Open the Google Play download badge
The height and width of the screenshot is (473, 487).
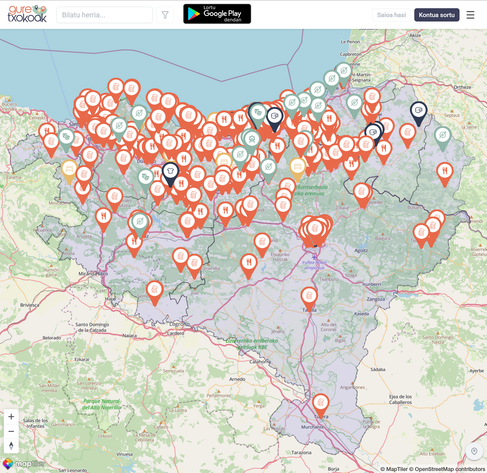click(217, 14)
